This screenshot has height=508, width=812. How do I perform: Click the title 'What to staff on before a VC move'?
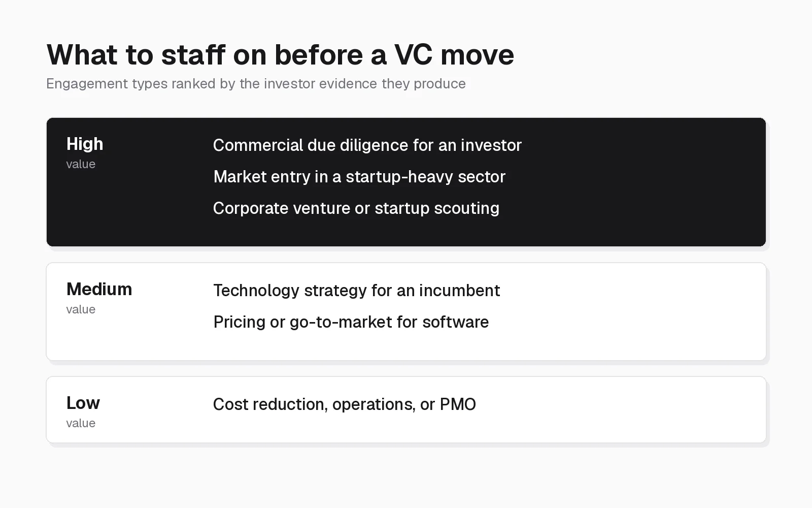(280, 54)
